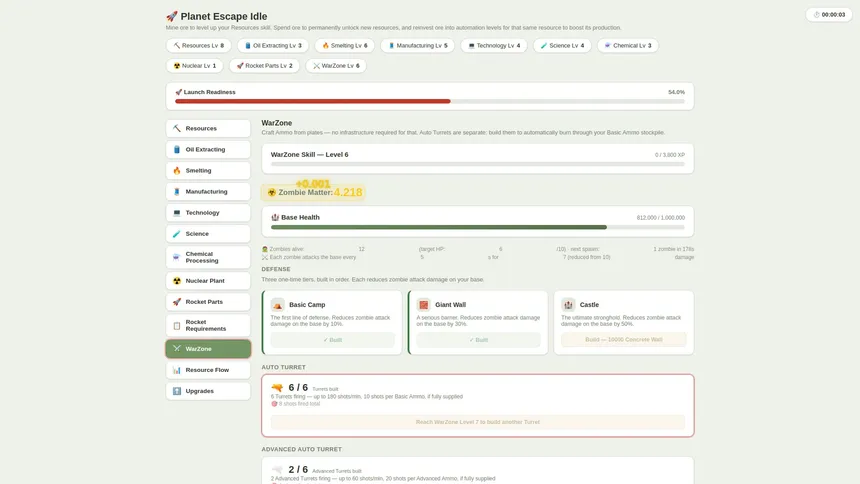
Task: Click the Chemical Lv 3 chip
Action: point(628,46)
